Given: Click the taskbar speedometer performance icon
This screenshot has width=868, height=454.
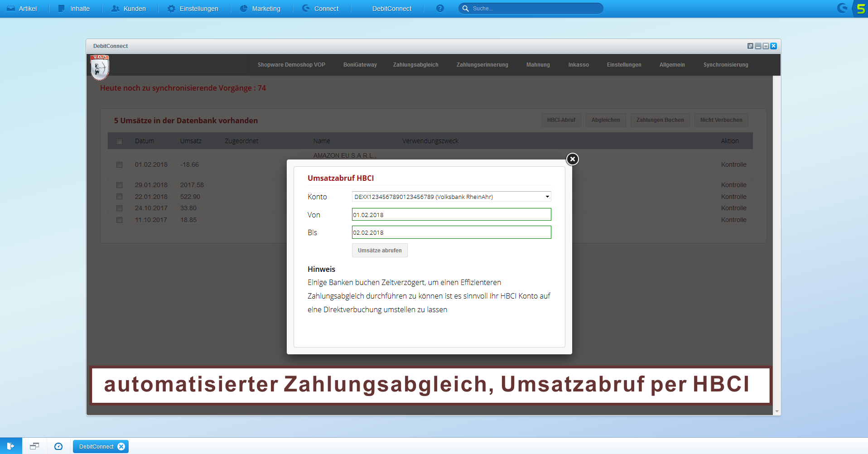Looking at the screenshot, I should tap(58, 446).
